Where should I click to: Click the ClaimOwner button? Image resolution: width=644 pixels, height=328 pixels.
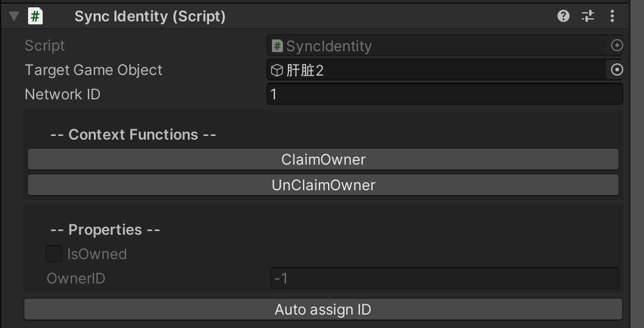click(x=323, y=159)
